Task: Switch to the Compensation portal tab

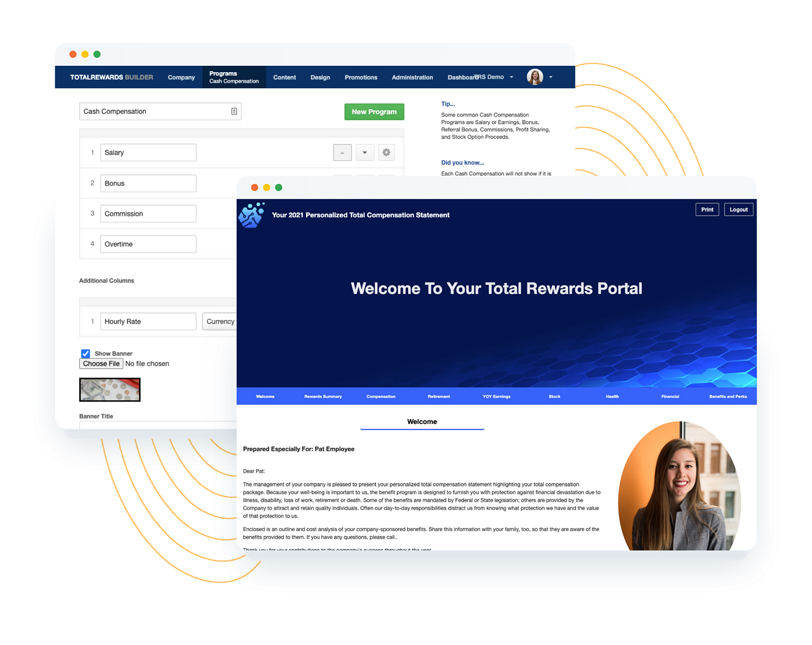Action: 381,396
